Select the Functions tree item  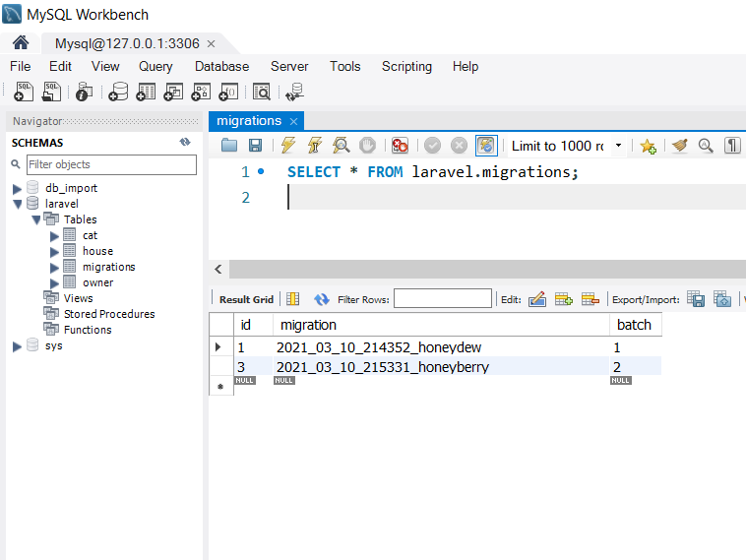88,330
